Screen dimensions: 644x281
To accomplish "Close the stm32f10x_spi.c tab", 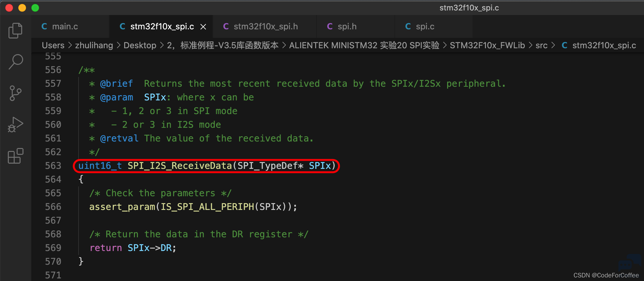I will [x=203, y=27].
